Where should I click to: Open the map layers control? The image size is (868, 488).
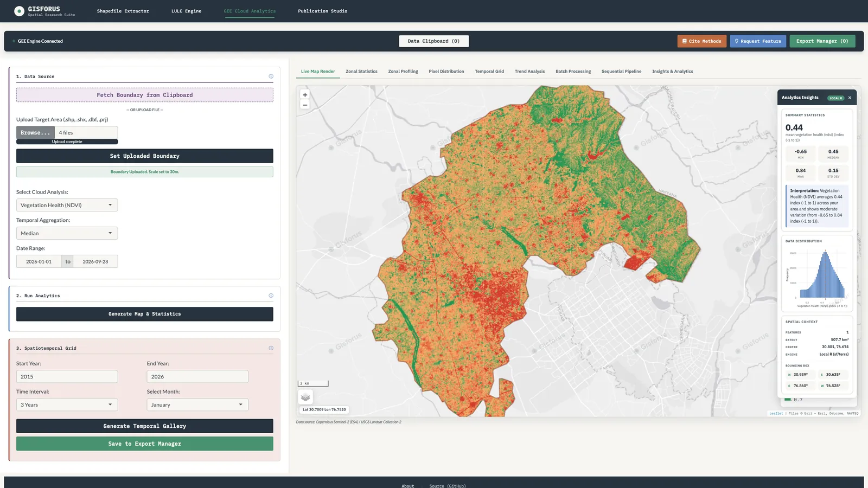[305, 397]
